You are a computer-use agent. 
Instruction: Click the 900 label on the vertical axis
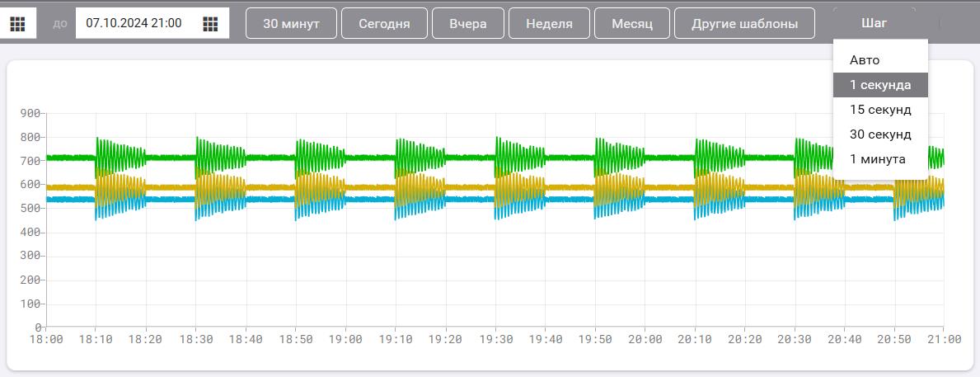coord(30,114)
